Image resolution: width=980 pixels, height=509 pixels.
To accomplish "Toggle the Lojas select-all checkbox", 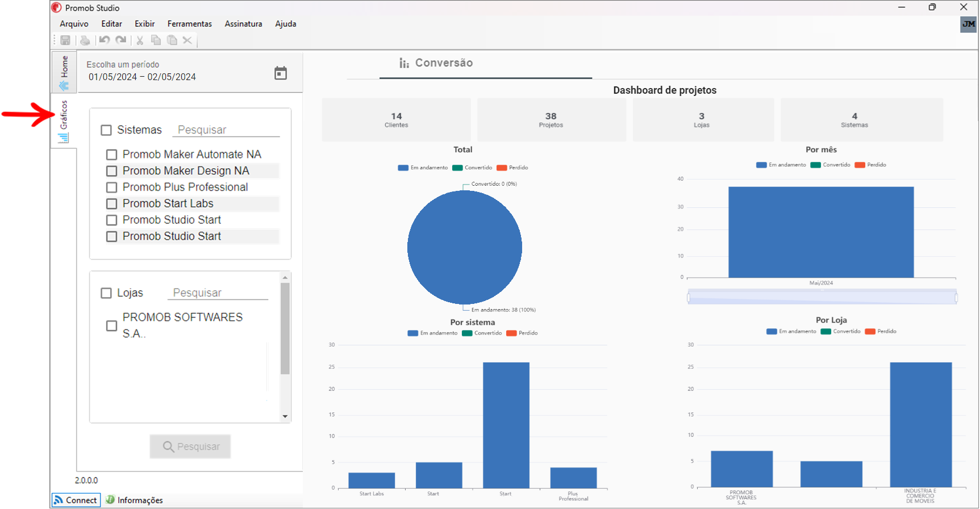I will (106, 293).
